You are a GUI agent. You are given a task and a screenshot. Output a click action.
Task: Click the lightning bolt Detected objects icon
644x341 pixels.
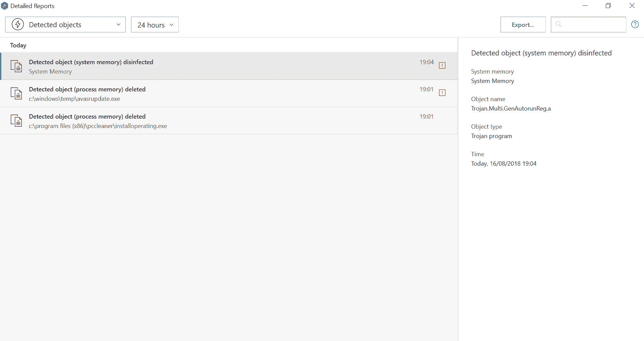(x=18, y=25)
